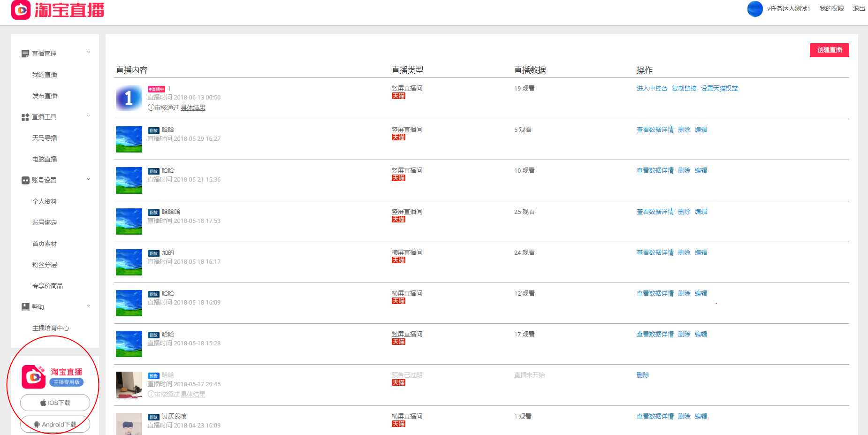This screenshot has width=868, height=435.
Task: Open 主播培育中心 in sidebar
Action: pyautogui.click(x=51, y=328)
